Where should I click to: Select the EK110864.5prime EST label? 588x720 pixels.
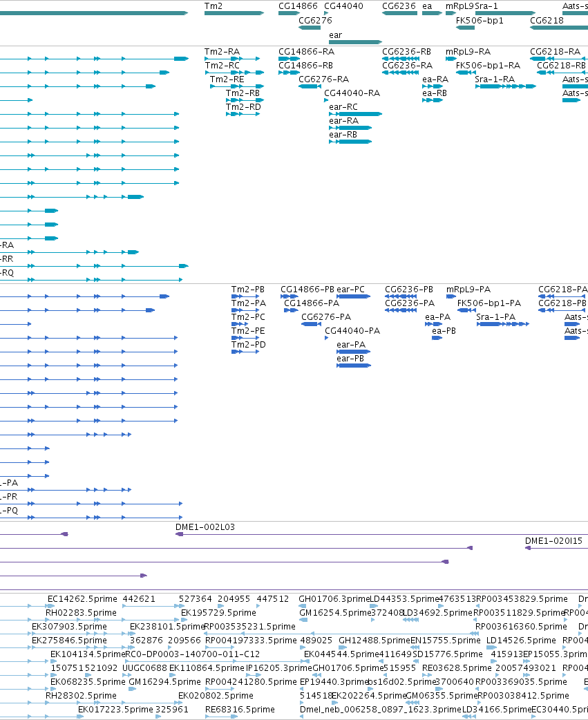[x=207, y=667]
